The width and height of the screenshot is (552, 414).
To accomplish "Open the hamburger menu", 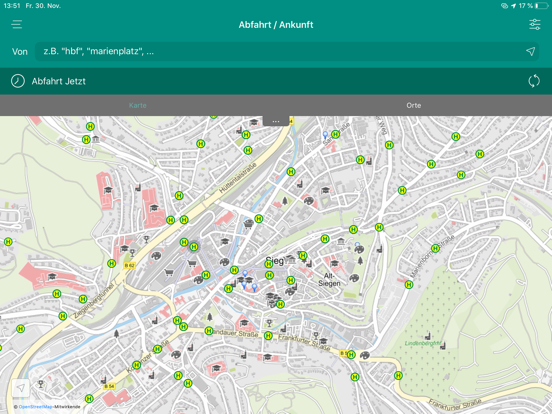I will coord(17,24).
